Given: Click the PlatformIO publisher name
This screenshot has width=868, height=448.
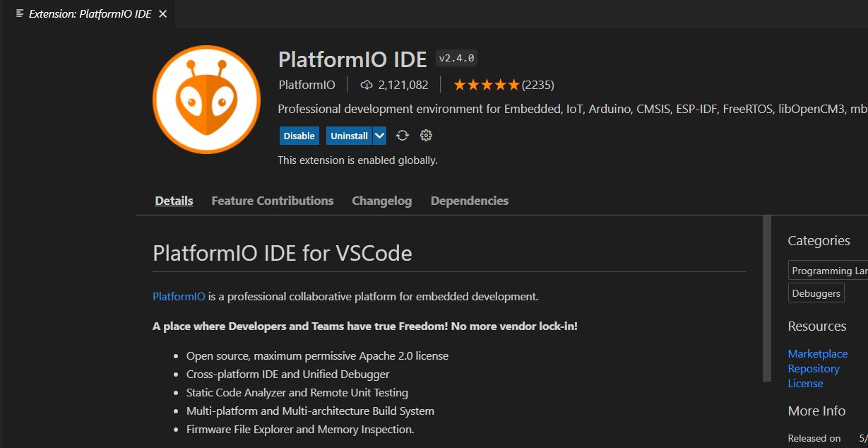Looking at the screenshot, I should point(307,85).
